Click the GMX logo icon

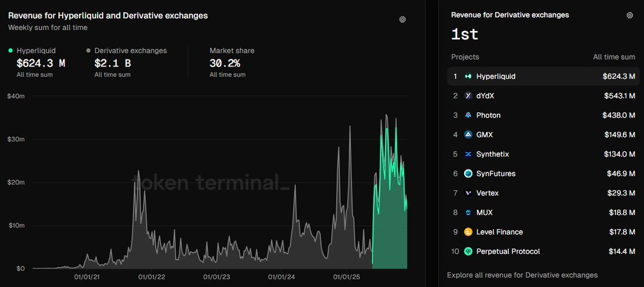(x=468, y=135)
